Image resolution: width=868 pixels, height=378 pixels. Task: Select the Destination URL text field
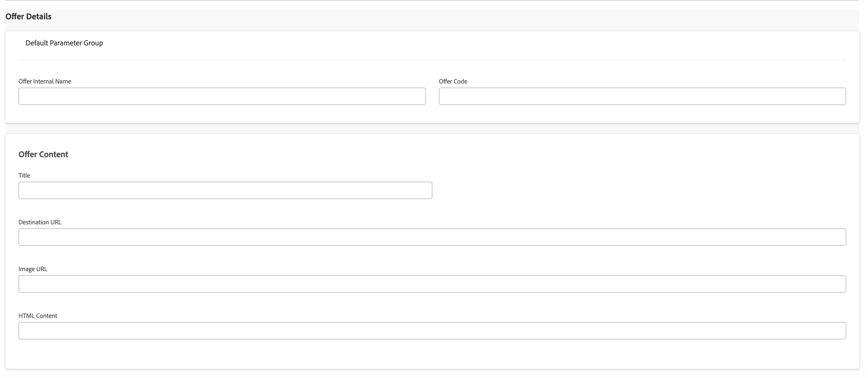(x=432, y=237)
